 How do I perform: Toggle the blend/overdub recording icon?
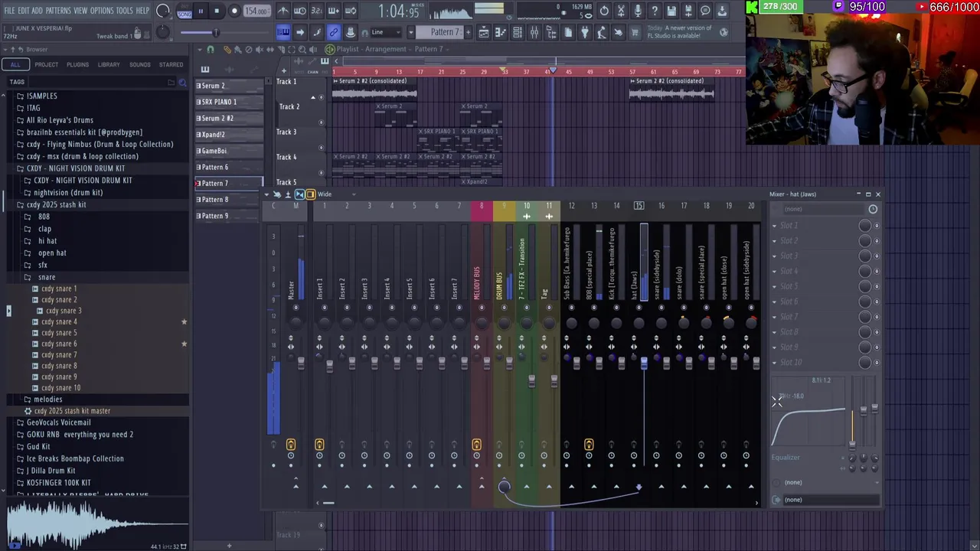[x=334, y=11]
